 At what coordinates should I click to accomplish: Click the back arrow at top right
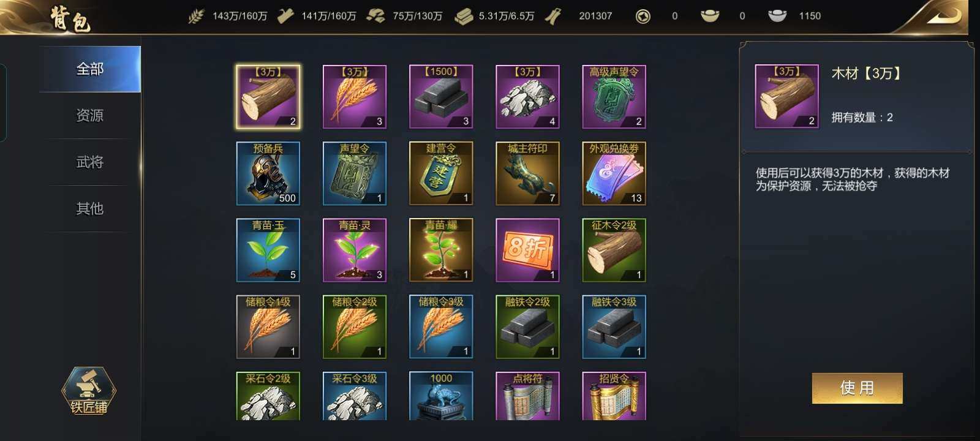click(943, 16)
